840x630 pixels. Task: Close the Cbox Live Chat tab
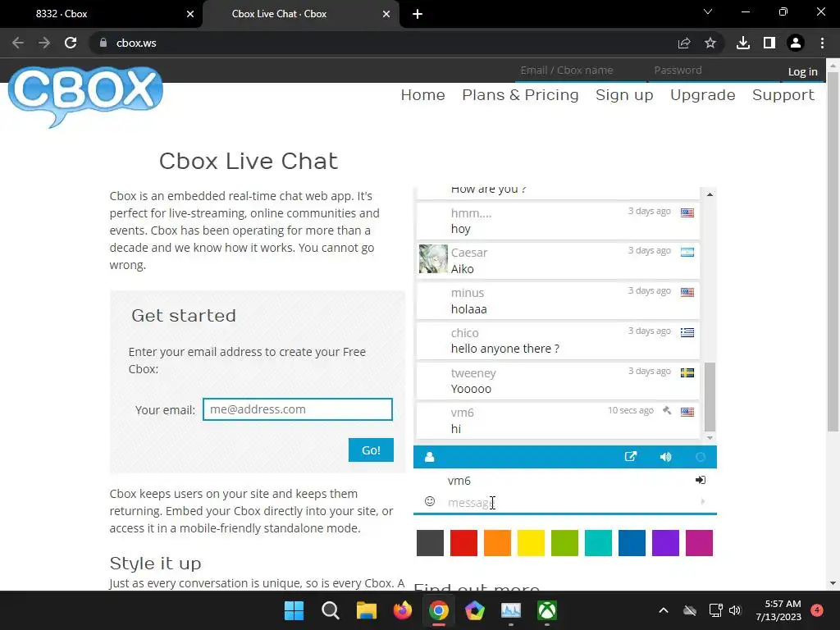(x=386, y=14)
